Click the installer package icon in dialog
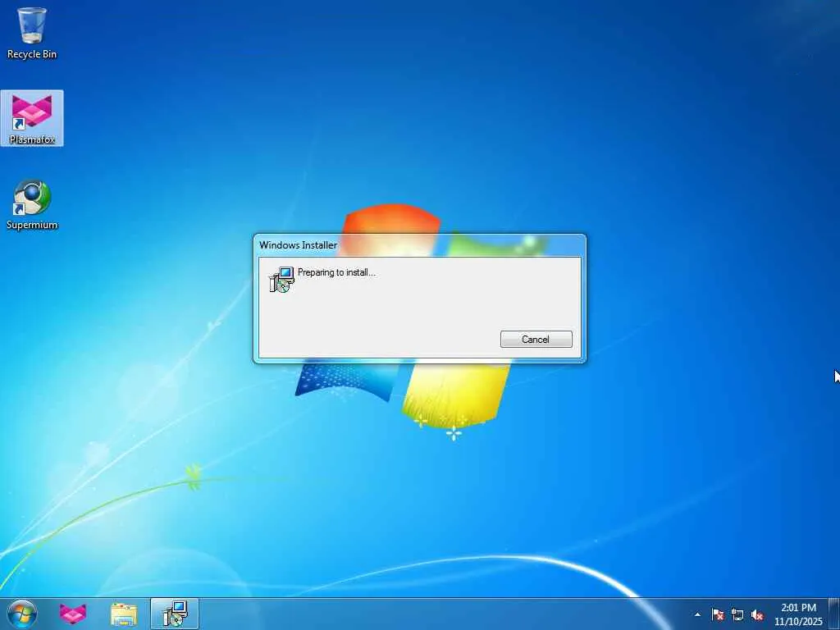This screenshot has width=840, height=630. pos(282,279)
